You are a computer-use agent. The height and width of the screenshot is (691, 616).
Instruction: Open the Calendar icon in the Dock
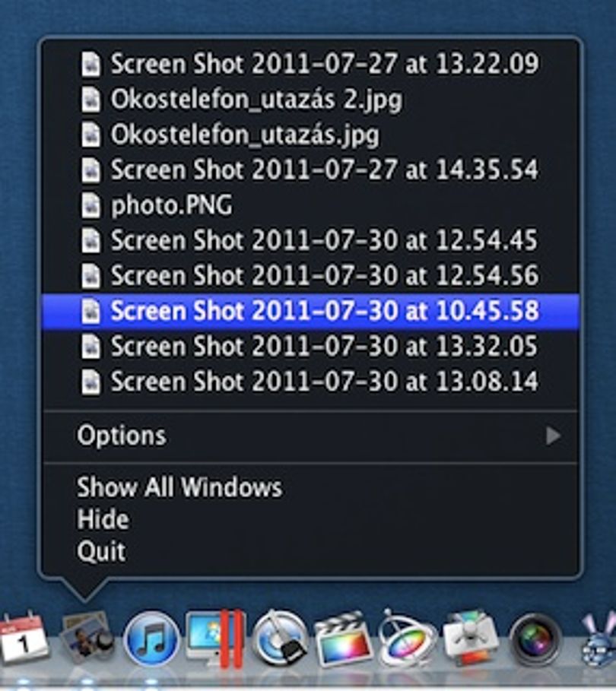24,639
